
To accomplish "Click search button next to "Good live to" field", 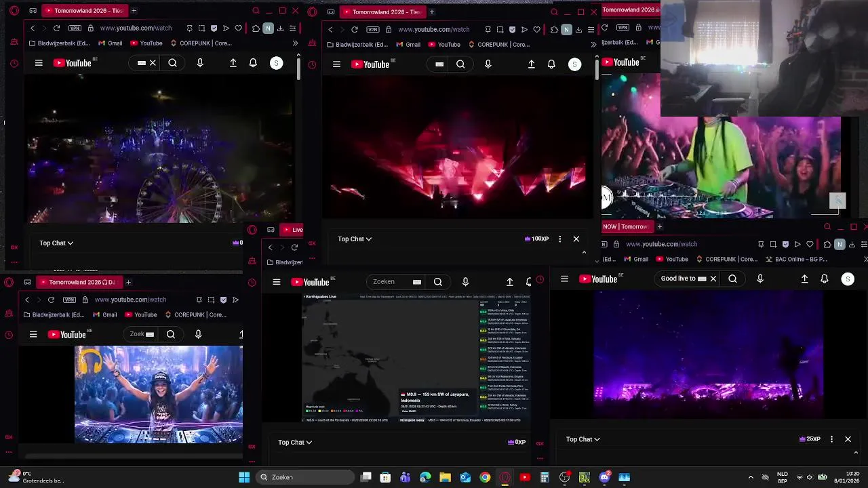I will (x=732, y=279).
